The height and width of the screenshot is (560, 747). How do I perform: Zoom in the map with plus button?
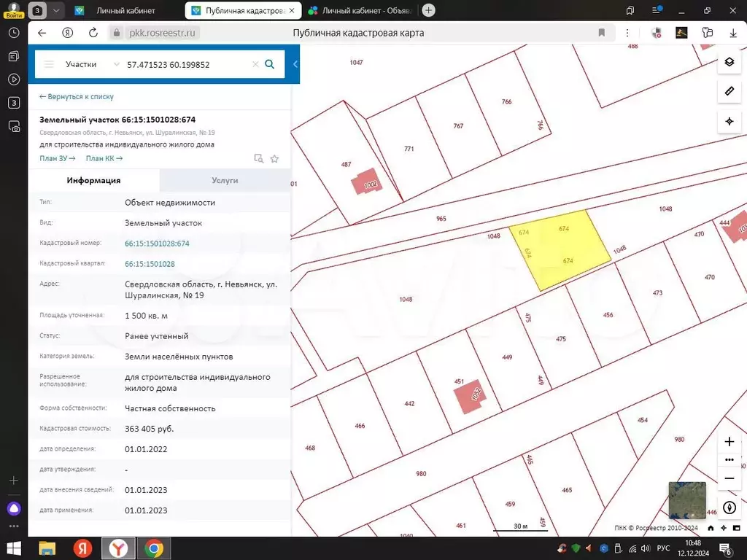click(729, 441)
